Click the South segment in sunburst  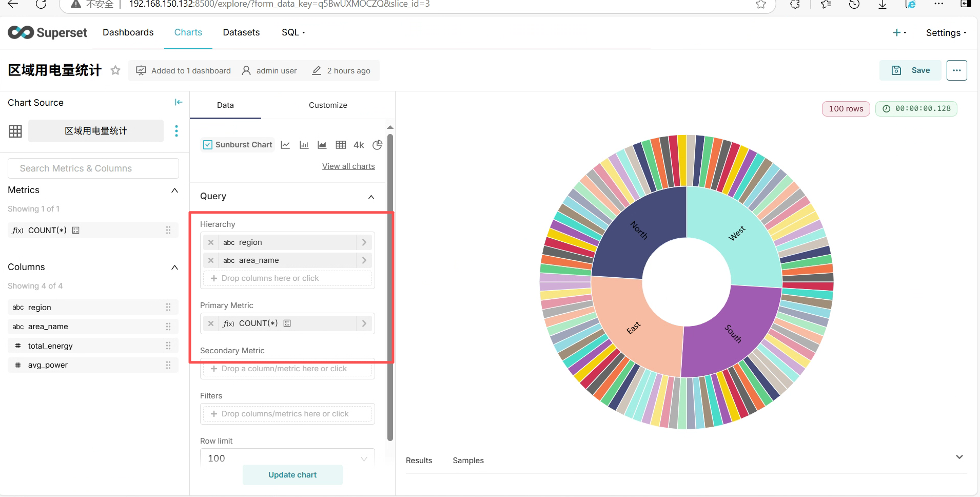pyautogui.click(x=733, y=334)
